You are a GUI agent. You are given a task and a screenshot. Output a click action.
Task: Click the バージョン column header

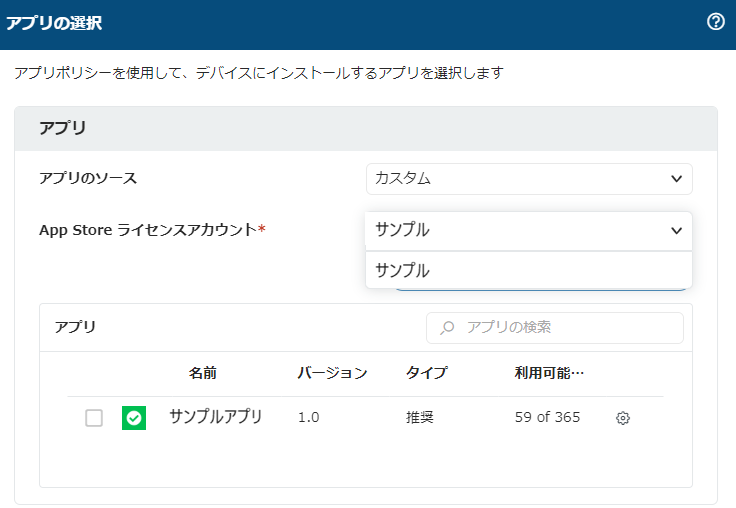point(332,373)
